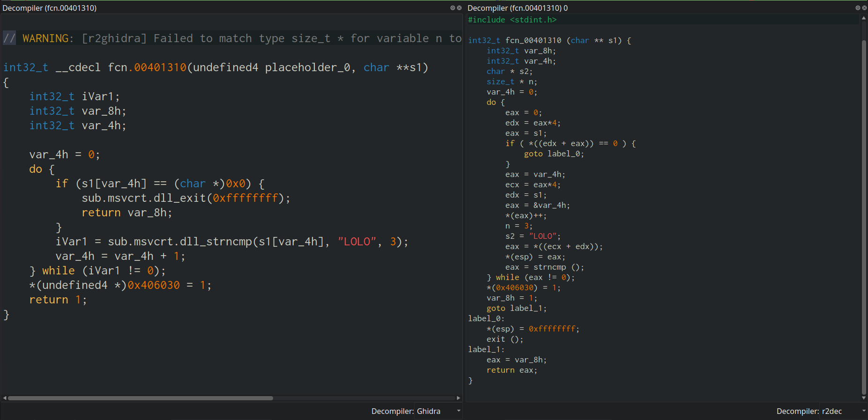This screenshot has width=868, height=420.
Task: Click 'int32_t iVar1;' declaration in left panel
Action: click(75, 96)
